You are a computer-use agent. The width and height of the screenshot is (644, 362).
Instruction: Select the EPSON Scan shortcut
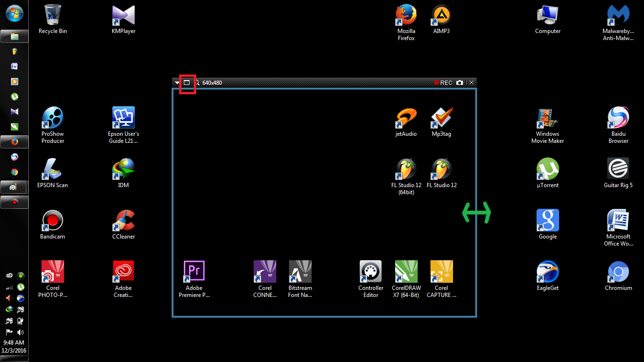coord(53,173)
